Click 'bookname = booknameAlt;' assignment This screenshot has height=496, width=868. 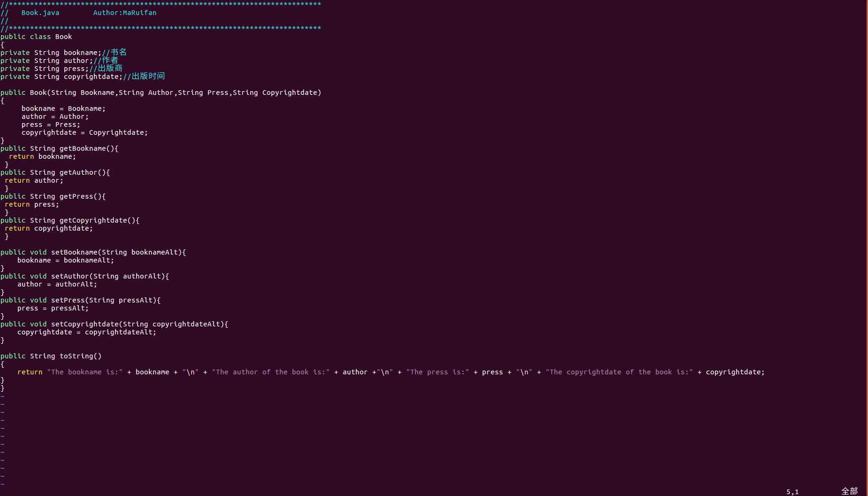tap(66, 260)
